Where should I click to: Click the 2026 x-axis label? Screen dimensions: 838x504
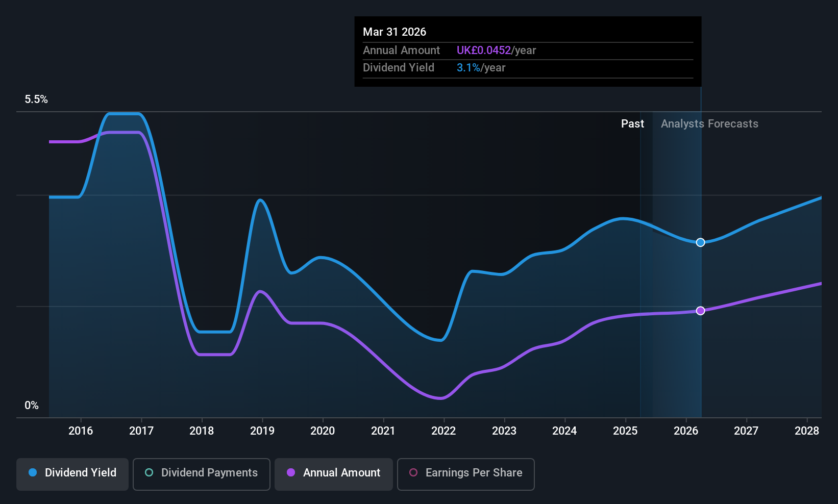pyautogui.click(x=686, y=431)
